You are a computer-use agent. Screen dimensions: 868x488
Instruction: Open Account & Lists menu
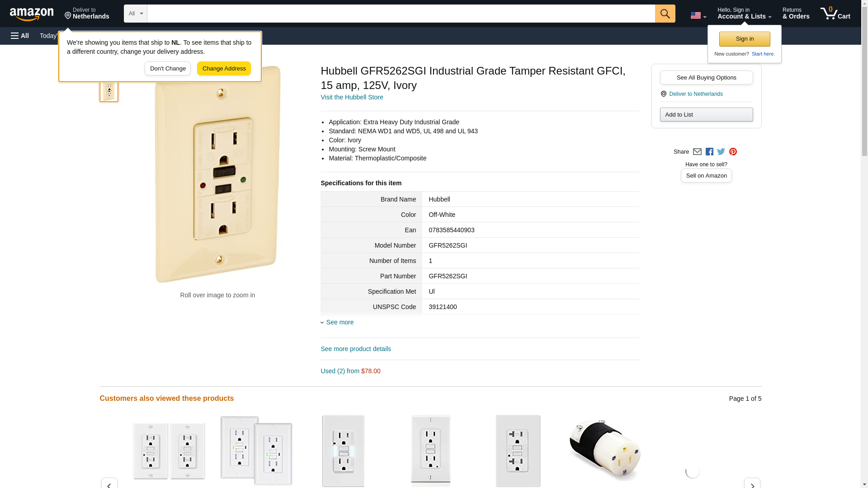[744, 14]
